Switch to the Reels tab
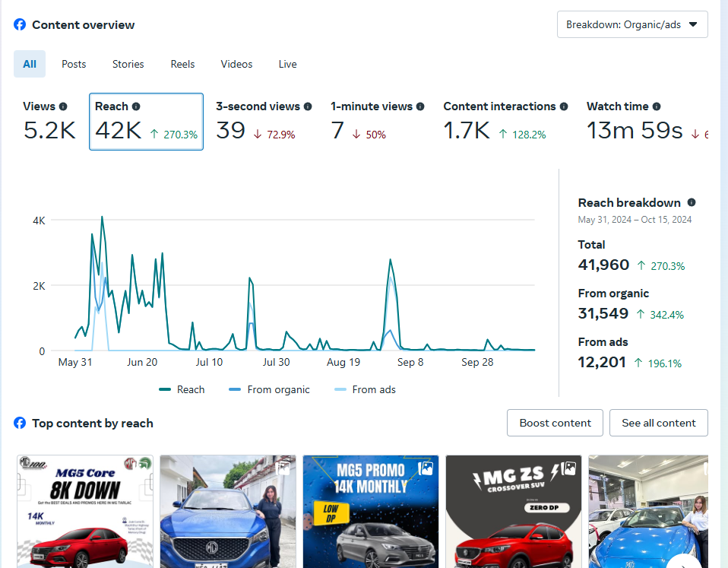728x568 pixels. pyautogui.click(x=182, y=64)
